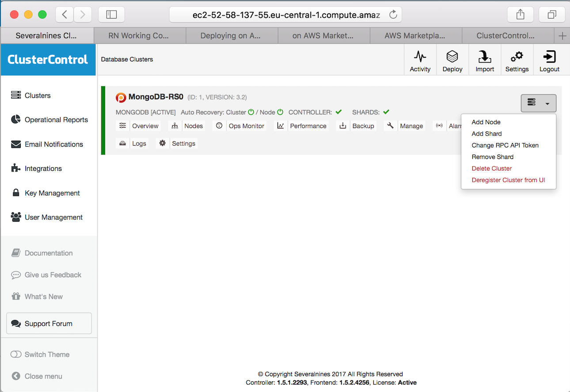Switch to on AWS Market... tab
This screenshot has width=570, height=392.
[323, 36]
